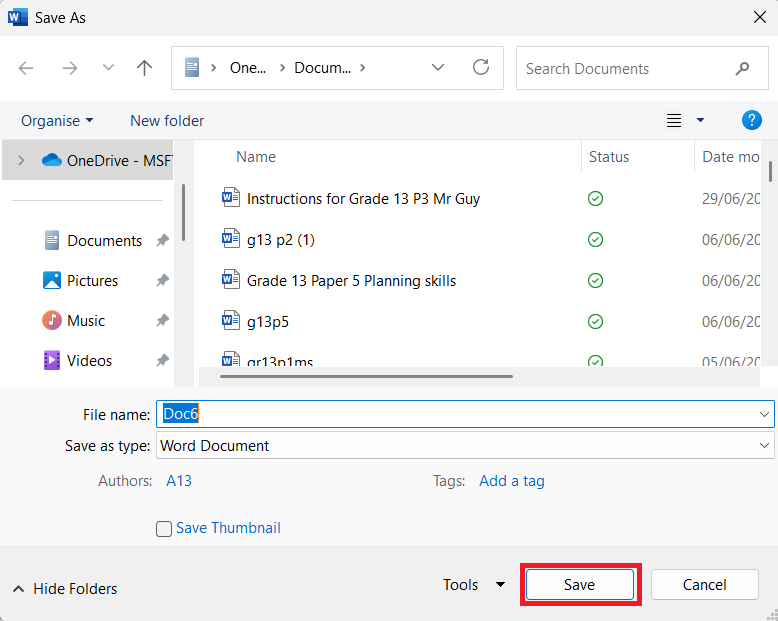The height and width of the screenshot is (621, 778).
Task: Expand the File name history dropdown
Action: pyautogui.click(x=764, y=414)
